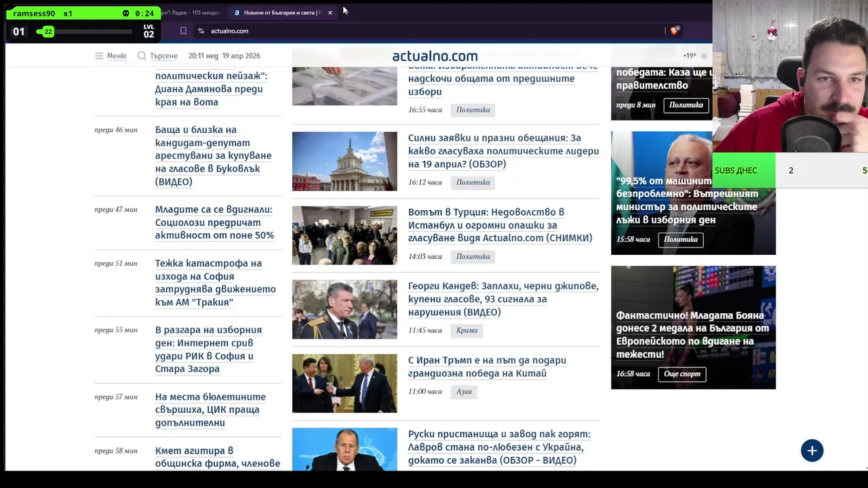Click the '11:00 часа' time label

(x=425, y=391)
